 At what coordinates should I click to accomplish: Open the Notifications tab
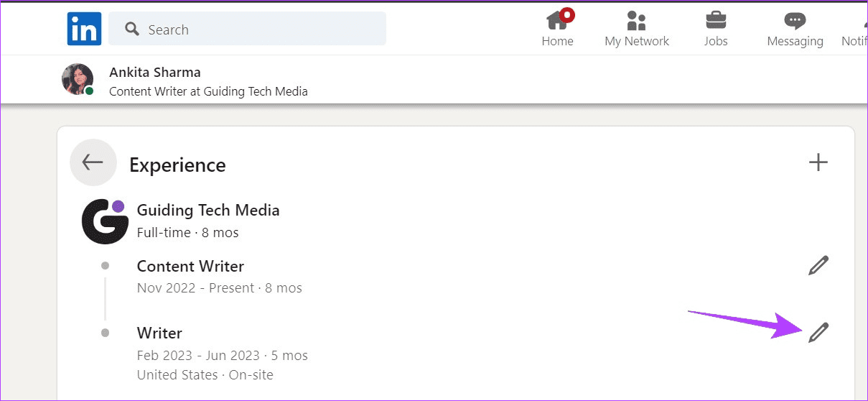tap(854, 29)
